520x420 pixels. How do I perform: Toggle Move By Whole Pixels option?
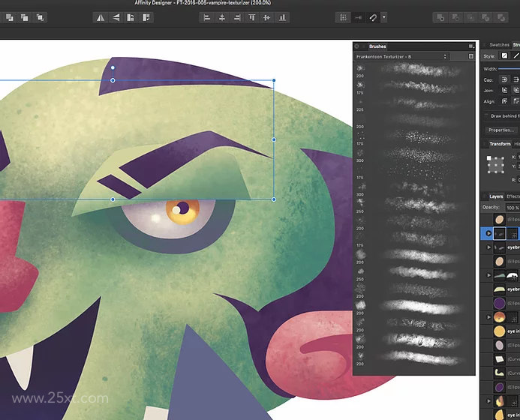358,17
